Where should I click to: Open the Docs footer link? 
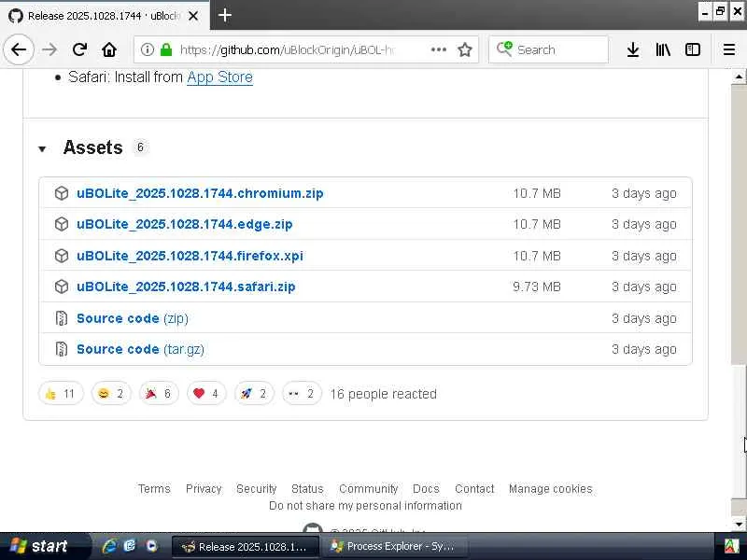pos(426,488)
